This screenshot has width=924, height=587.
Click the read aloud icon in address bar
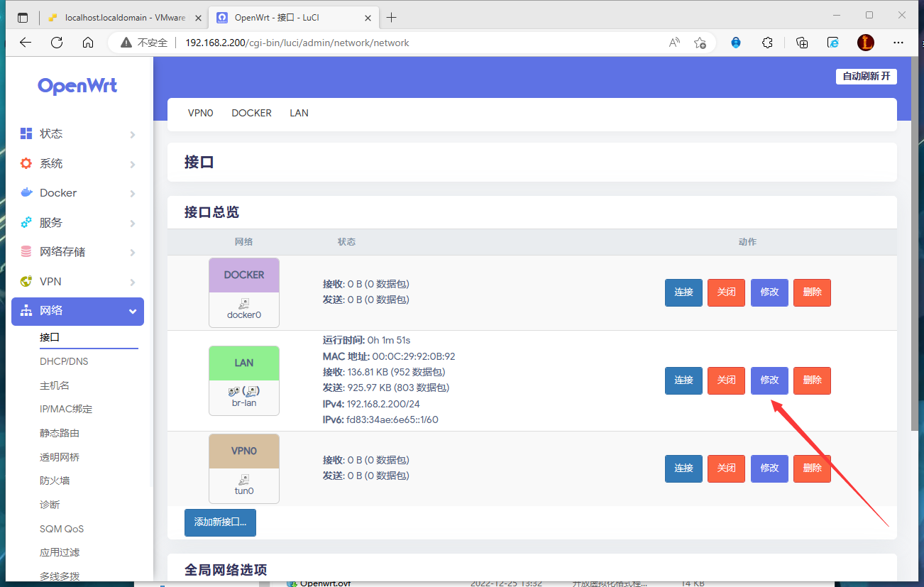click(x=674, y=43)
